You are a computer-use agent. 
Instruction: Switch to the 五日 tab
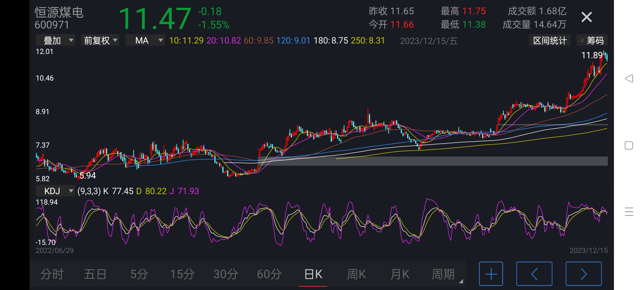click(95, 274)
